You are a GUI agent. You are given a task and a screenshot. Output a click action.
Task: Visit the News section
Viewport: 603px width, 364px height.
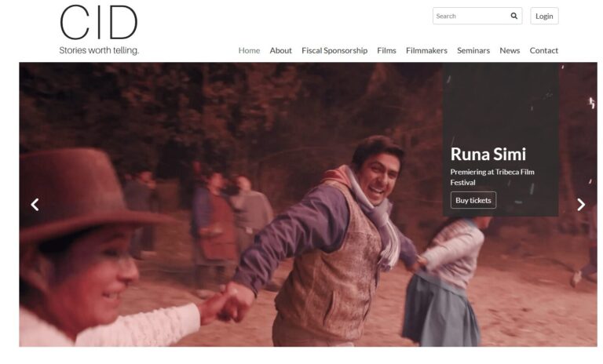[510, 50]
